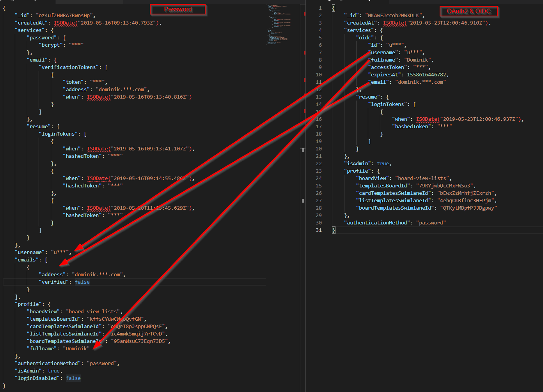Click line number 1 in the right editor

coord(320,8)
